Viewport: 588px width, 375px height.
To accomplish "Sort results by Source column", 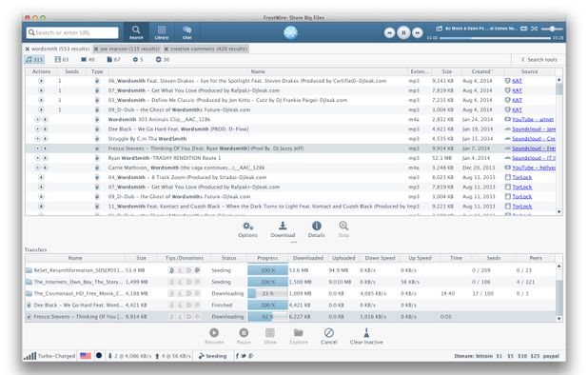I will (x=530, y=71).
